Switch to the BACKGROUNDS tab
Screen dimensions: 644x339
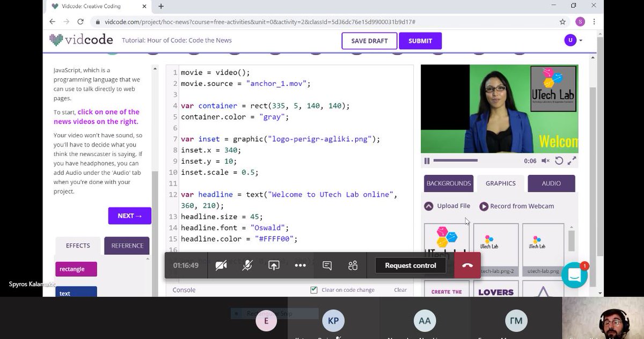click(x=449, y=183)
